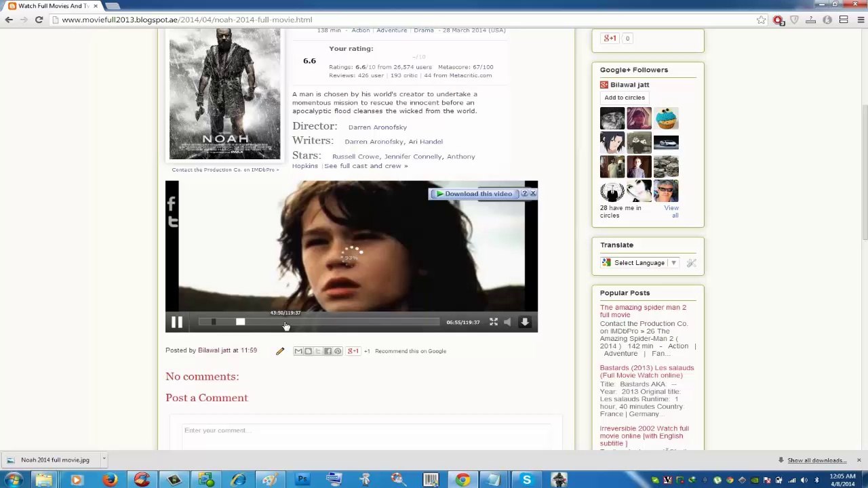
Task: Open Translate widget wrench settings icon
Action: [x=691, y=263]
